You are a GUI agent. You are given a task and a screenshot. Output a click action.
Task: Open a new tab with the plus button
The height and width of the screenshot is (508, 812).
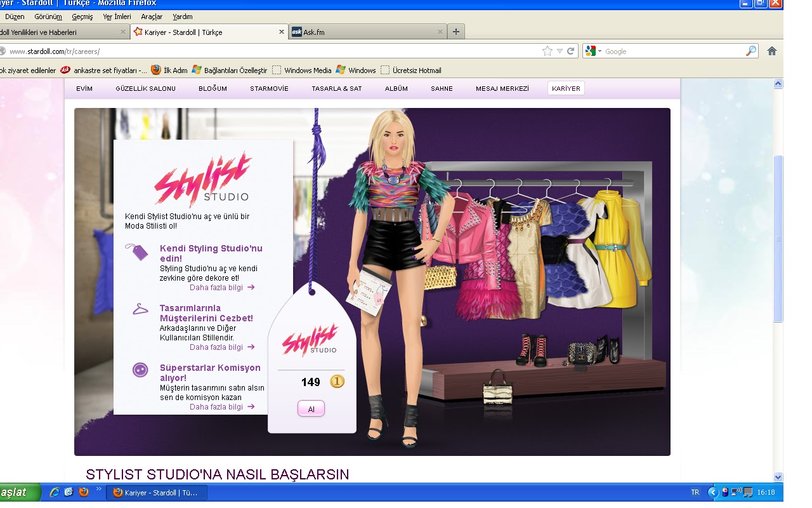(x=455, y=32)
